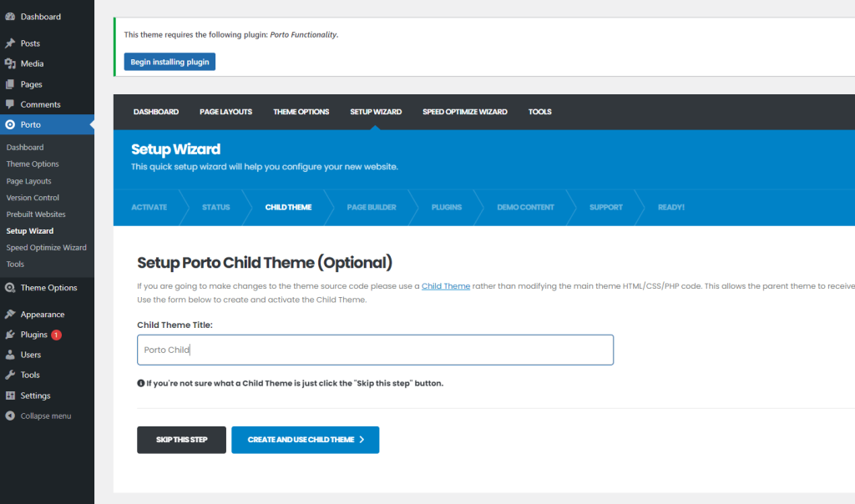Switch to SPEED OPTIMIZE WIZARD tab
The width and height of the screenshot is (855, 504).
click(x=464, y=112)
